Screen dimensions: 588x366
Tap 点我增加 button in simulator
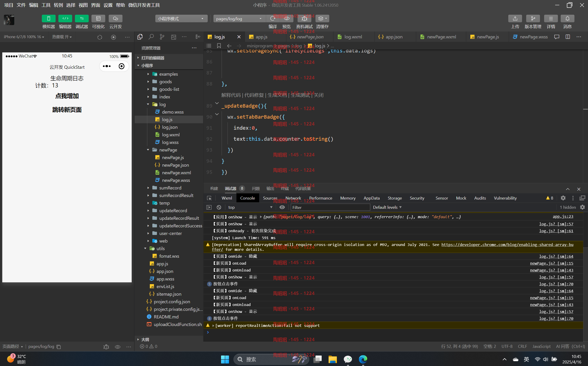[x=67, y=96]
